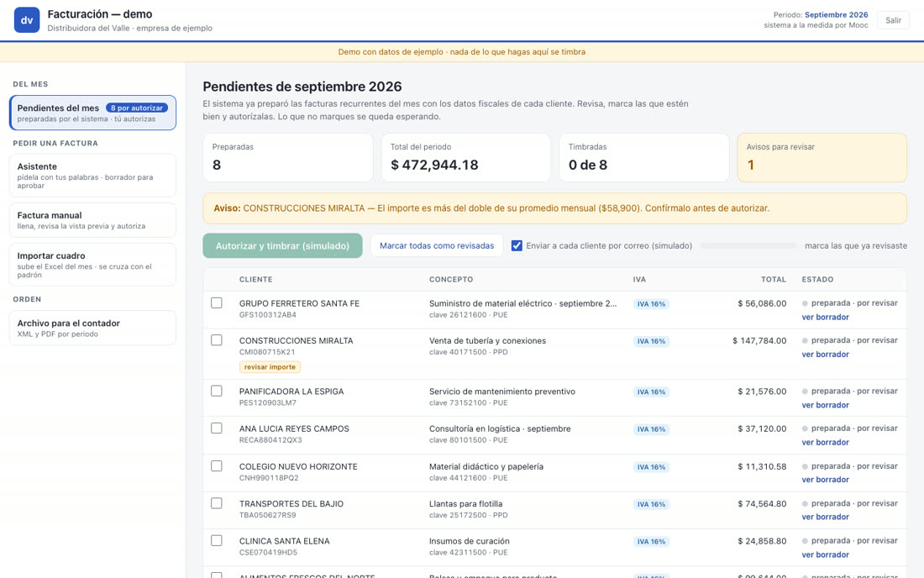This screenshot has width=924, height=578.
Task: Click the Preparadas summary card
Action: 288,157
